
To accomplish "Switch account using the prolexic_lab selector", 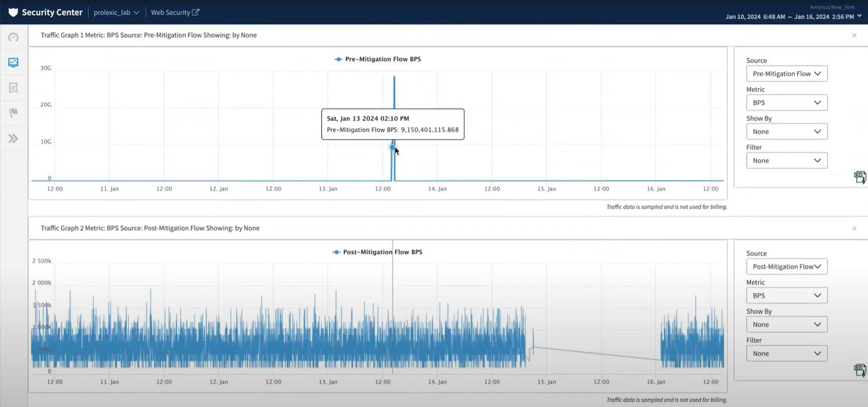I will point(115,12).
